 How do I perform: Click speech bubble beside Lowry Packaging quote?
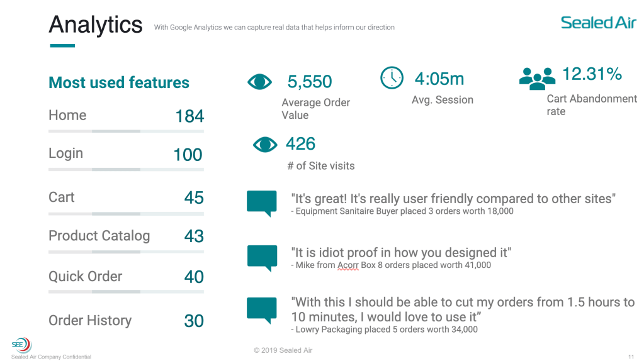pyautogui.click(x=262, y=310)
